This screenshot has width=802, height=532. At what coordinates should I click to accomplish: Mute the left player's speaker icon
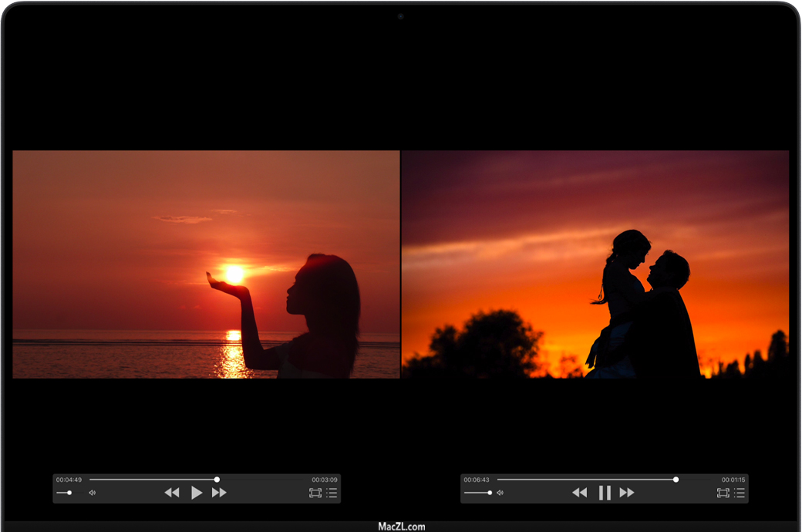click(x=92, y=493)
